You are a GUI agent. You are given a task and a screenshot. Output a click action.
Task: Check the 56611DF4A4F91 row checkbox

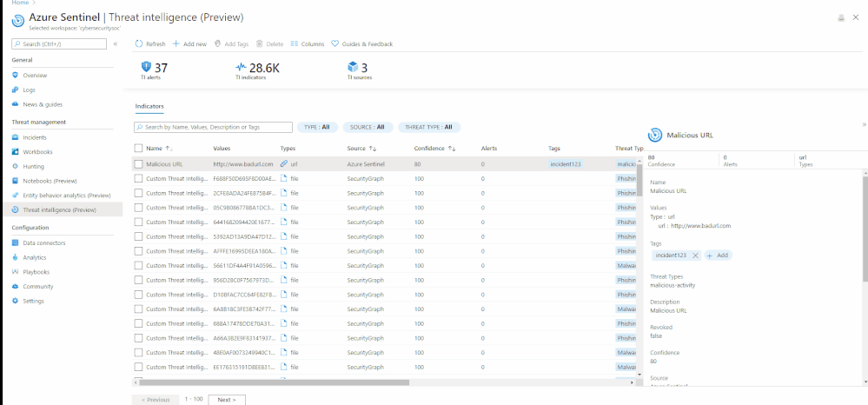(138, 265)
